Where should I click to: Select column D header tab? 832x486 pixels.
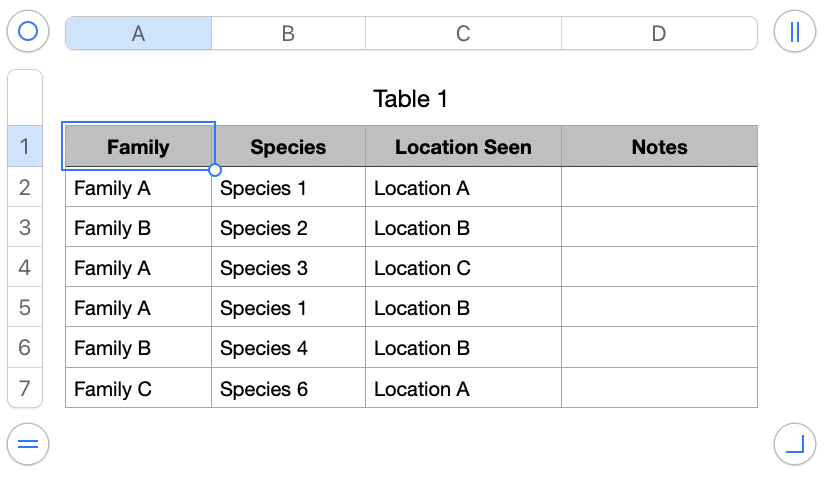click(x=659, y=33)
